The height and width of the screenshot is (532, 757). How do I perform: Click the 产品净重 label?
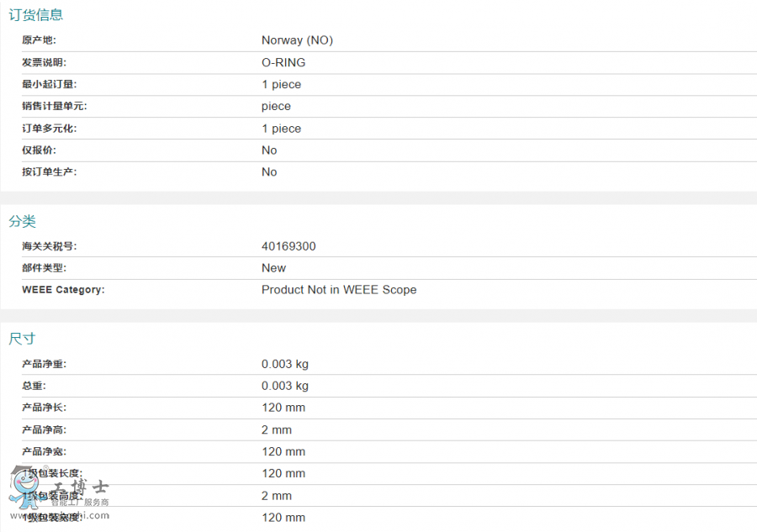pos(44,364)
